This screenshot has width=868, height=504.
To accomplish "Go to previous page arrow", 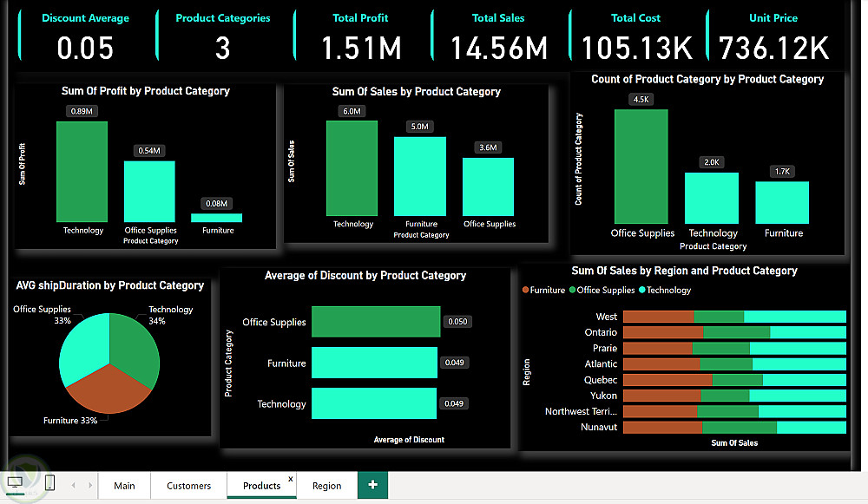I will point(73,485).
